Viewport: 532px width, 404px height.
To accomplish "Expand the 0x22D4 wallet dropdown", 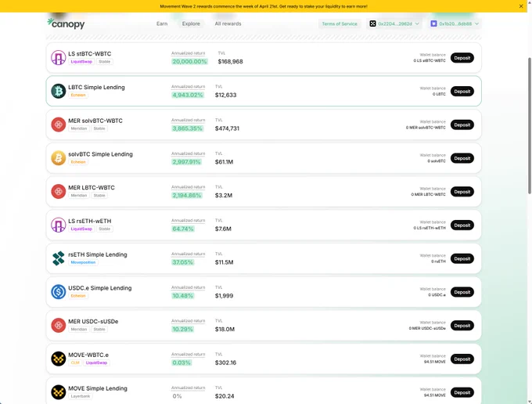I will pyautogui.click(x=394, y=23).
